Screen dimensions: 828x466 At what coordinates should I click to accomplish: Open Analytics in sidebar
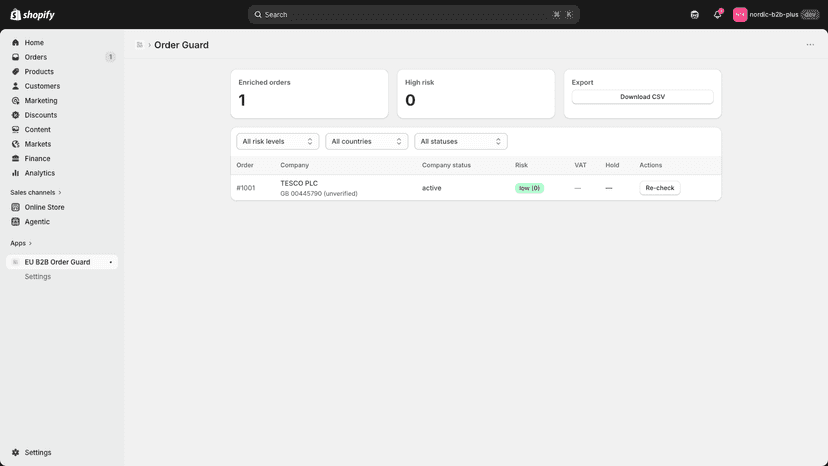tap(62, 173)
